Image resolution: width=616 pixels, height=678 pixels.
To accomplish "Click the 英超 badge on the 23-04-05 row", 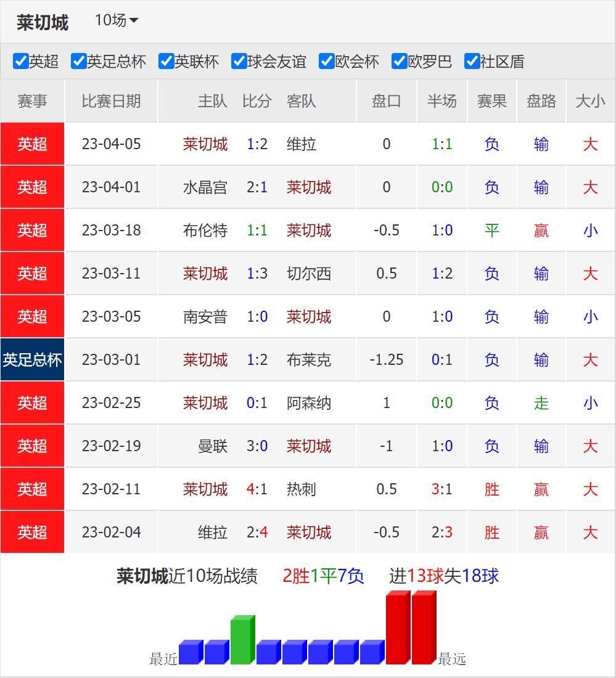I will (31, 144).
